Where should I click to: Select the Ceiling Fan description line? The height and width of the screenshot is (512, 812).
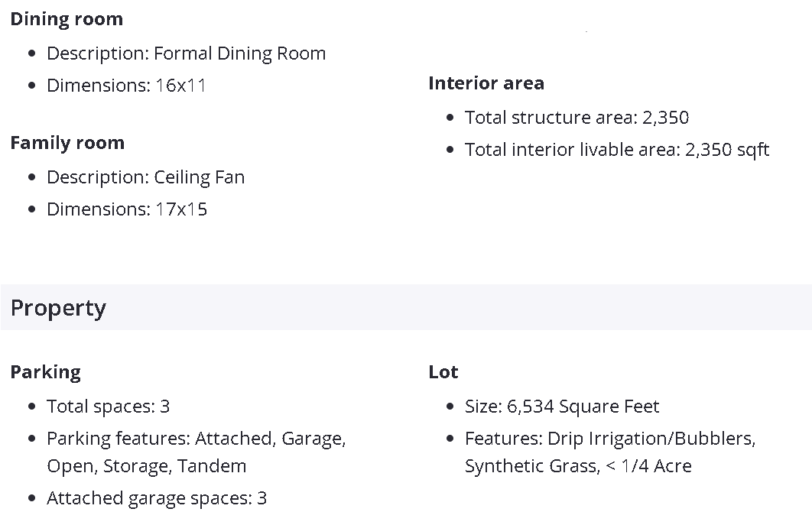145,177
